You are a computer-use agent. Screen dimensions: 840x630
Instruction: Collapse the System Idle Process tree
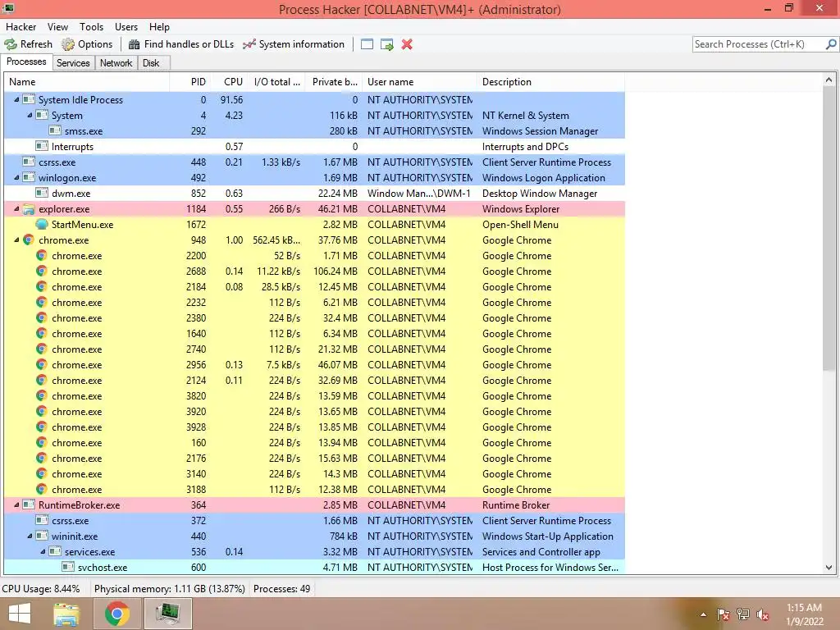point(16,99)
